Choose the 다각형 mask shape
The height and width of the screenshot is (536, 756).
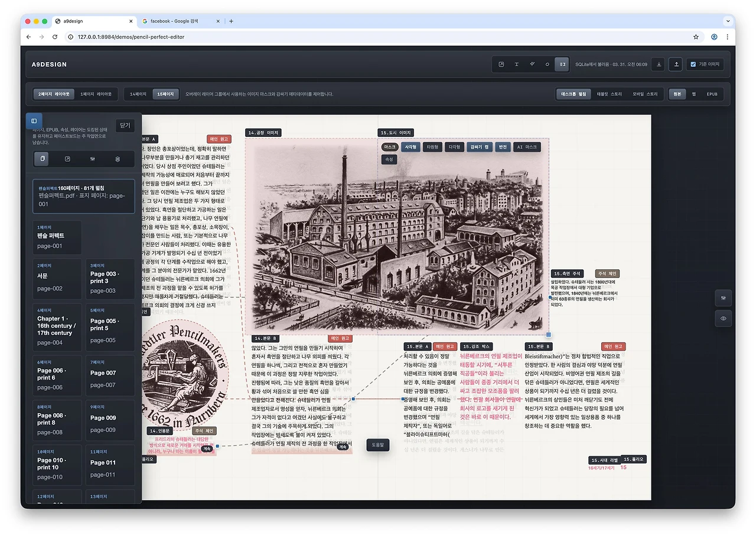tap(454, 147)
